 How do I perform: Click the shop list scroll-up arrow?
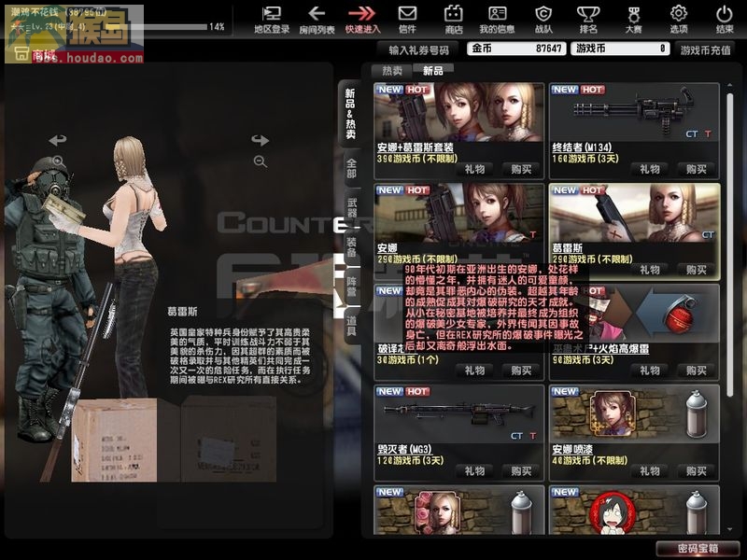pyautogui.click(x=729, y=86)
